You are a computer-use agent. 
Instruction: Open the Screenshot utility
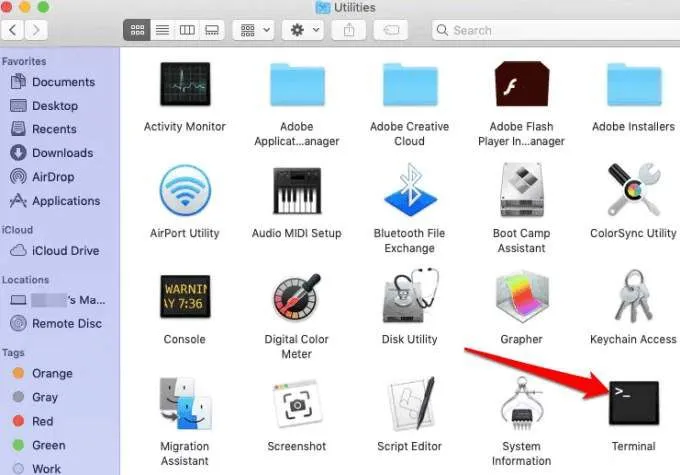(297, 403)
